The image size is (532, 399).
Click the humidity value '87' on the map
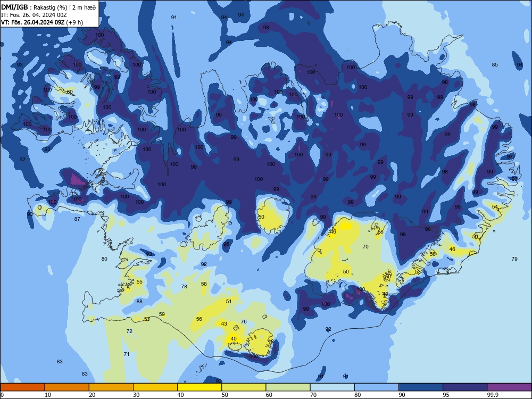click(77, 219)
